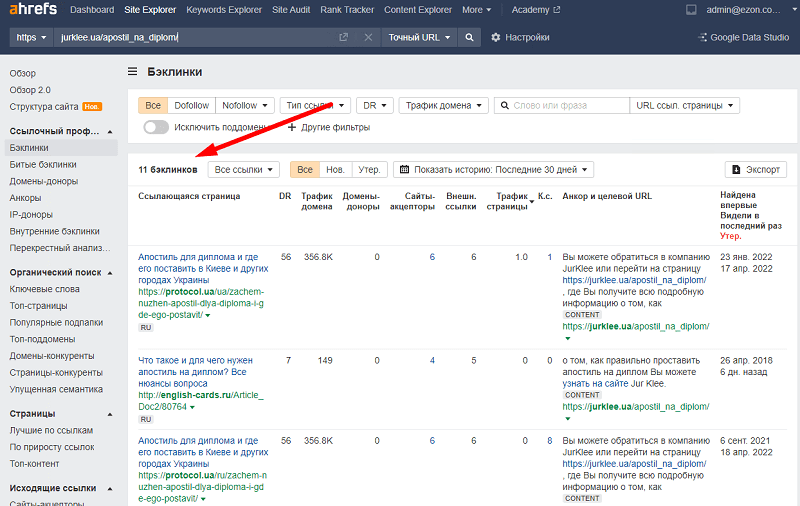Open Настройки gear settings

[520, 37]
